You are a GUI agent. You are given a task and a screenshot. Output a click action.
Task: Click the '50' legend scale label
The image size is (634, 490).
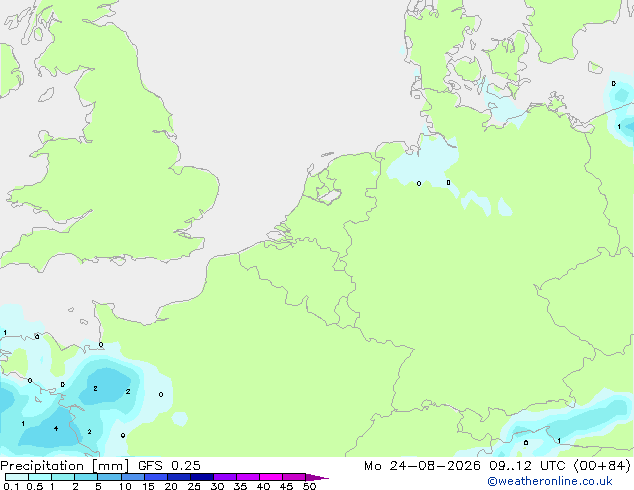point(309,486)
